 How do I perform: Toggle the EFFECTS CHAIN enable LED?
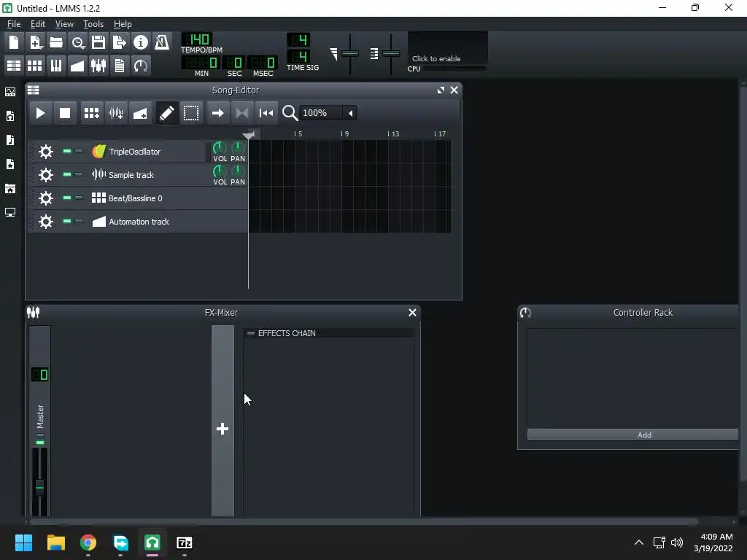coord(251,333)
